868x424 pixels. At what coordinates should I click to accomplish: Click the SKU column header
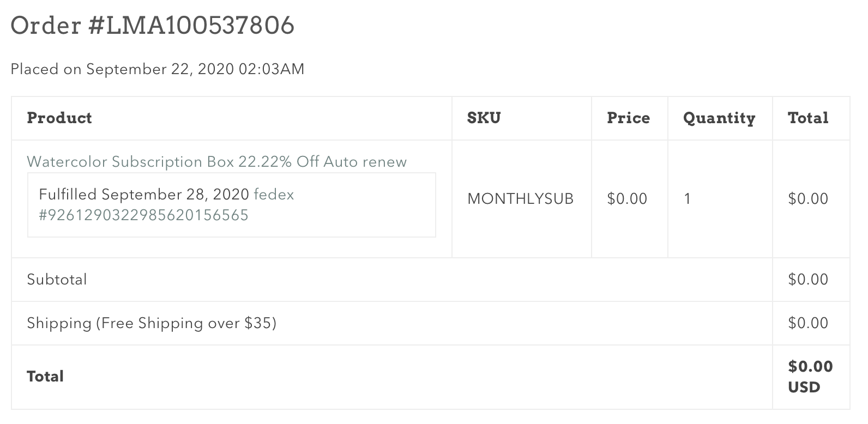pyautogui.click(x=484, y=118)
